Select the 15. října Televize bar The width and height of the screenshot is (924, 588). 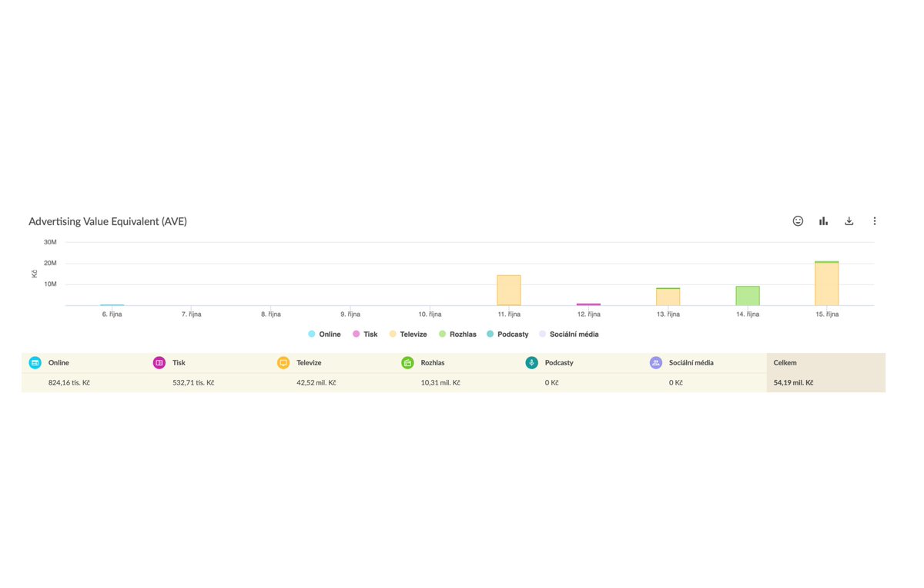[827, 284]
